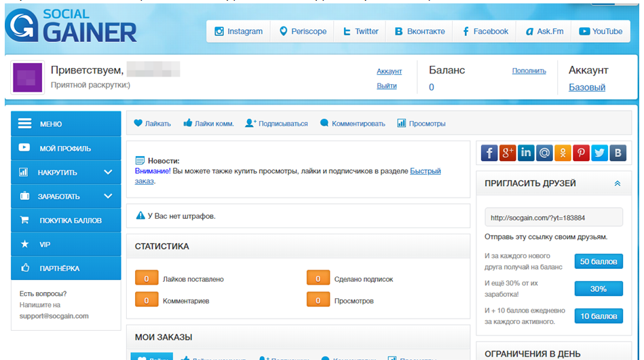Share via the Odnoklassniki orange icon

pos(563,153)
